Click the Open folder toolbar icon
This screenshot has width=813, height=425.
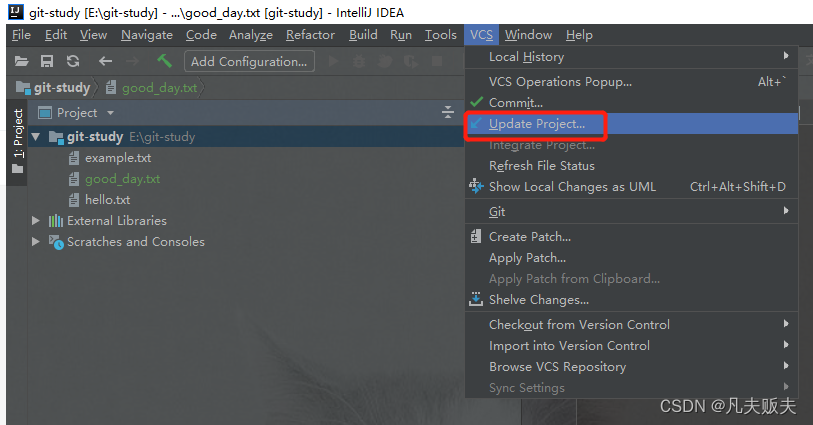coord(21,61)
